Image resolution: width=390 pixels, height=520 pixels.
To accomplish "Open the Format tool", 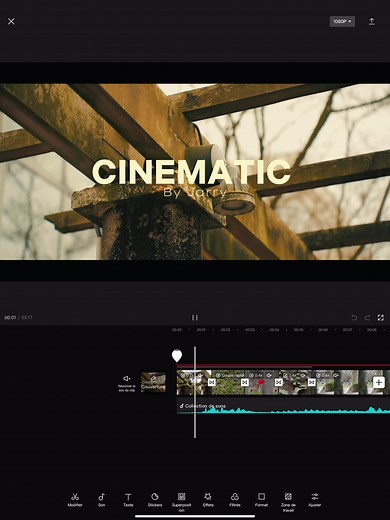I will point(261,500).
